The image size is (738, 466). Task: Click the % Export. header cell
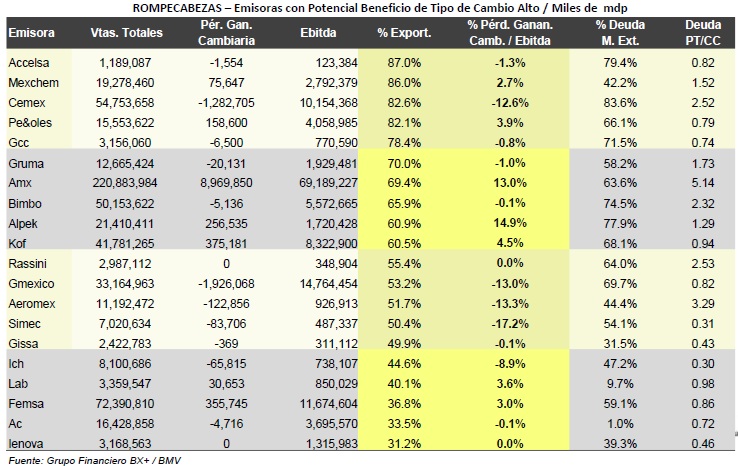pyautogui.click(x=404, y=32)
